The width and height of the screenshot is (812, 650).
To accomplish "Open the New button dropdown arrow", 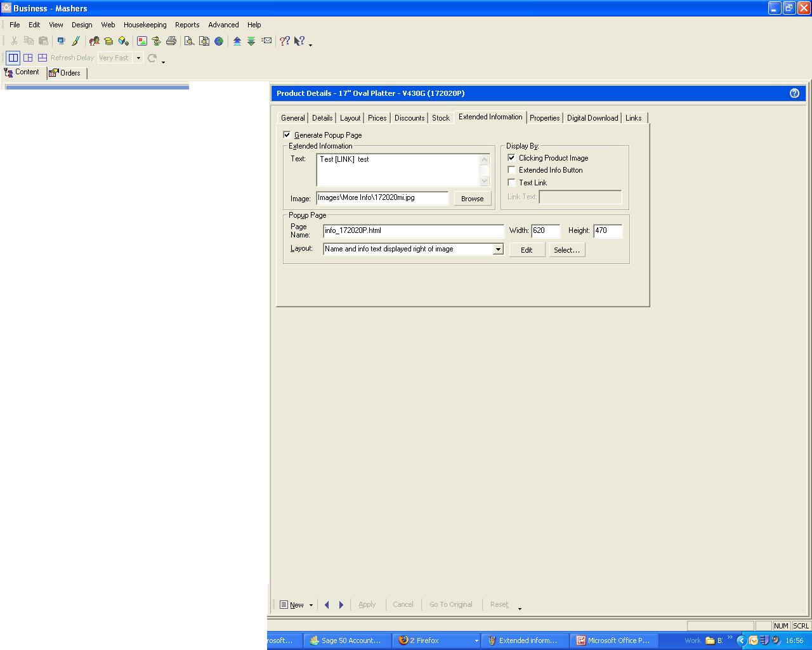I will (311, 606).
